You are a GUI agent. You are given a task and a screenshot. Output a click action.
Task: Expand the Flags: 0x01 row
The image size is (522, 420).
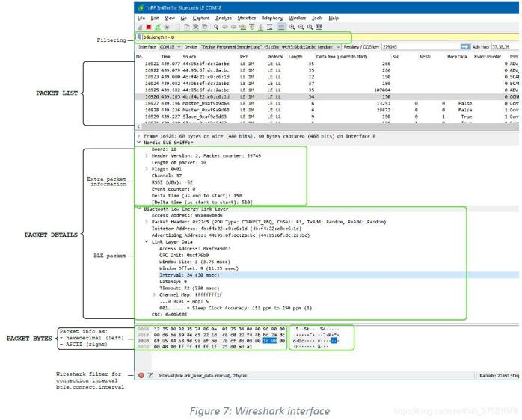point(147,169)
